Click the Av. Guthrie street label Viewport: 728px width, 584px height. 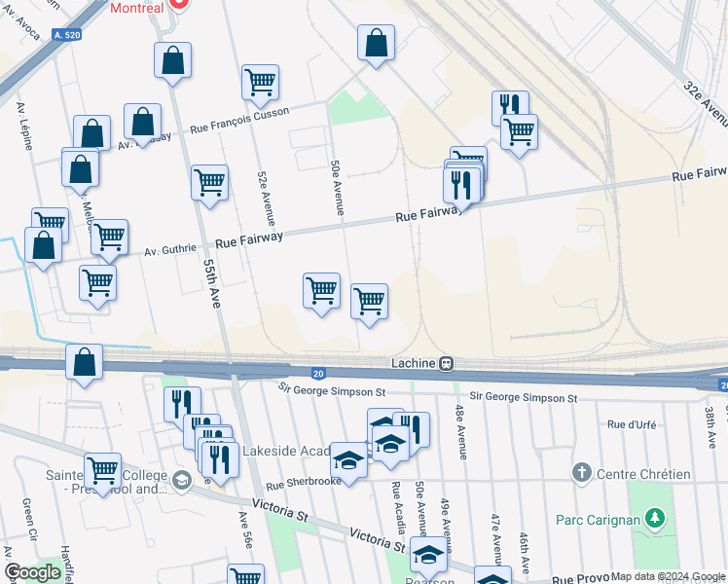(170, 250)
